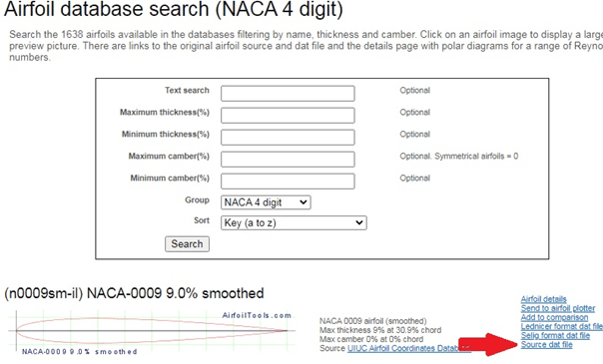Click the Add to comparison link

click(554, 317)
